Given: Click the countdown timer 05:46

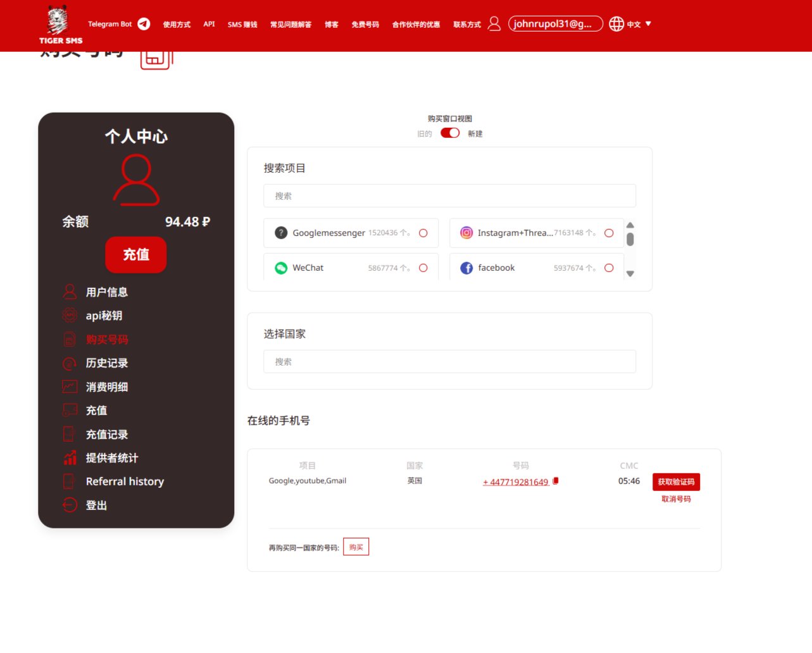Looking at the screenshot, I should (629, 482).
